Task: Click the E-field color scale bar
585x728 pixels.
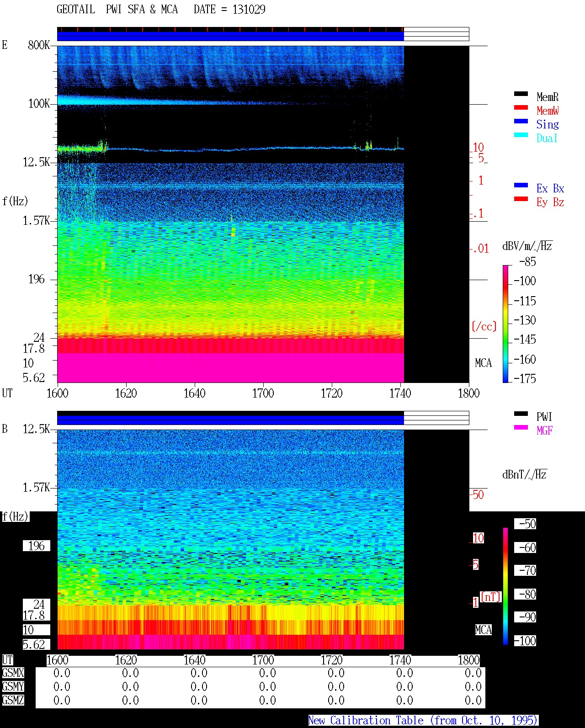Action: tap(505, 324)
